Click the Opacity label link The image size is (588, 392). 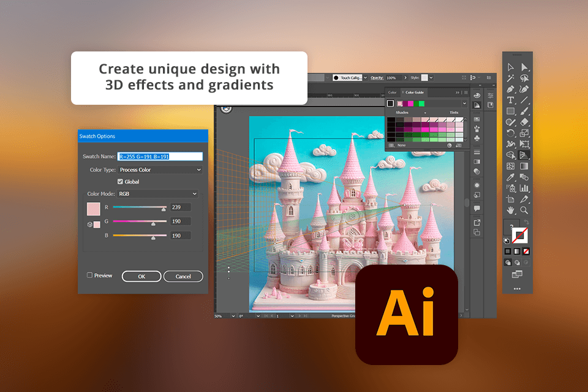coord(377,78)
